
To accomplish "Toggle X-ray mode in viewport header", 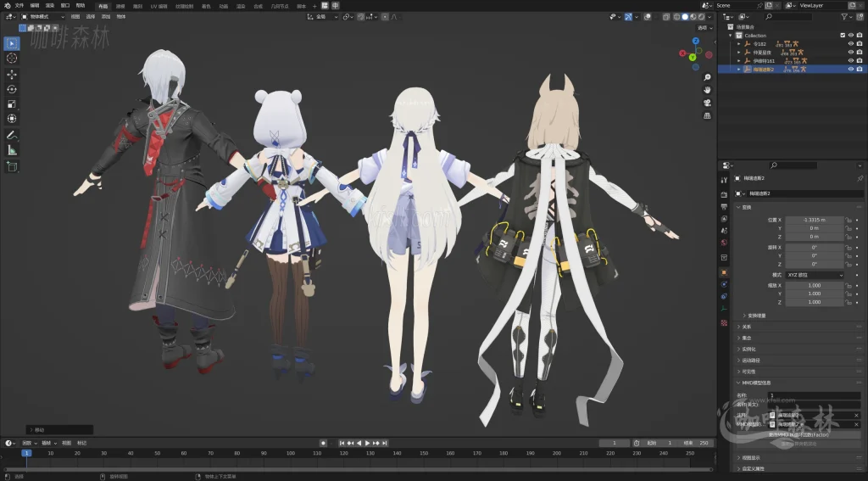I will tap(666, 17).
